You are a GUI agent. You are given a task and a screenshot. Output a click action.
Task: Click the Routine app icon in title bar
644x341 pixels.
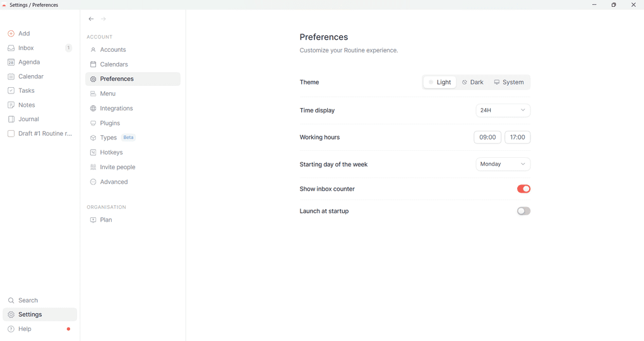(x=4, y=5)
